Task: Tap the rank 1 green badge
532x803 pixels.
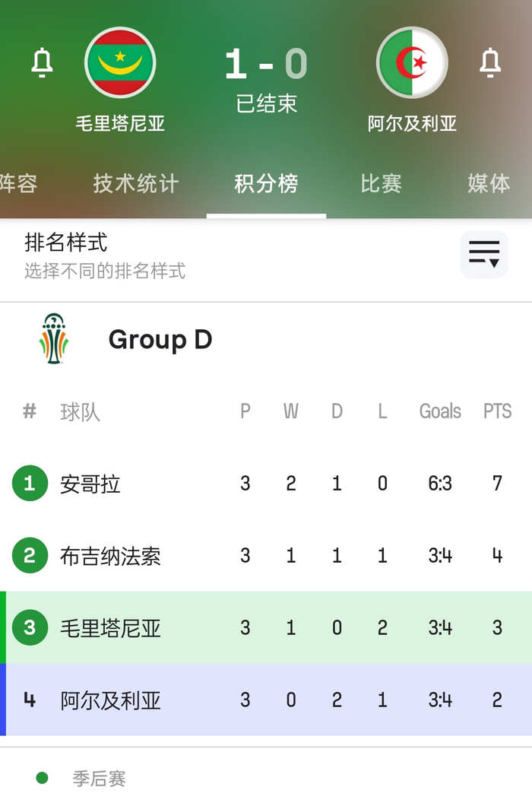Action: point(30,484)
